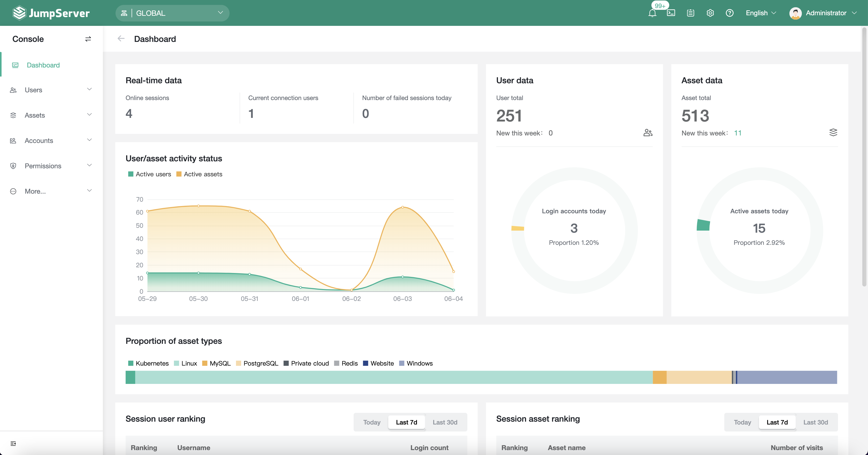Viewport: 868px width, 455px height.
Task: Open the notifications bell icon
Action: coord(652,13)
